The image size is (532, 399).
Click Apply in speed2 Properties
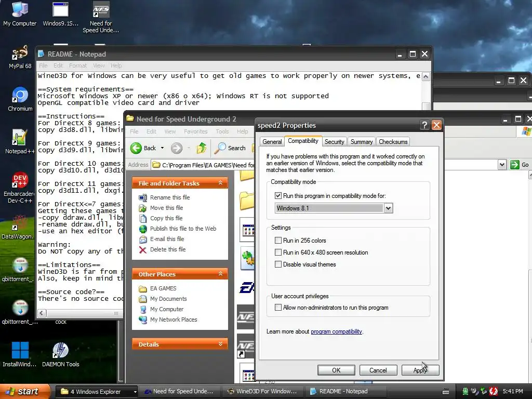(420, 370)
